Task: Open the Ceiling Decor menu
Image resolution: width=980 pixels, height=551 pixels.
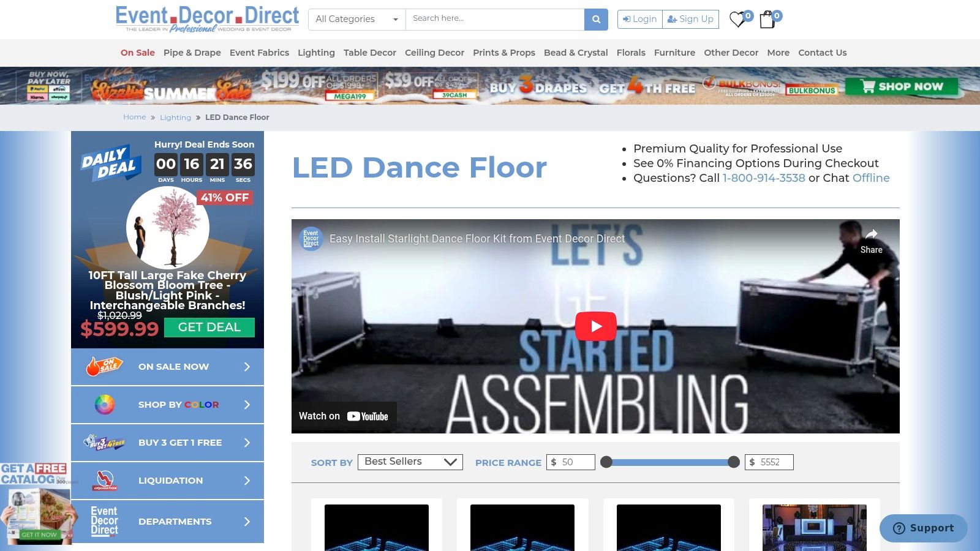Action: coord(434,53)
